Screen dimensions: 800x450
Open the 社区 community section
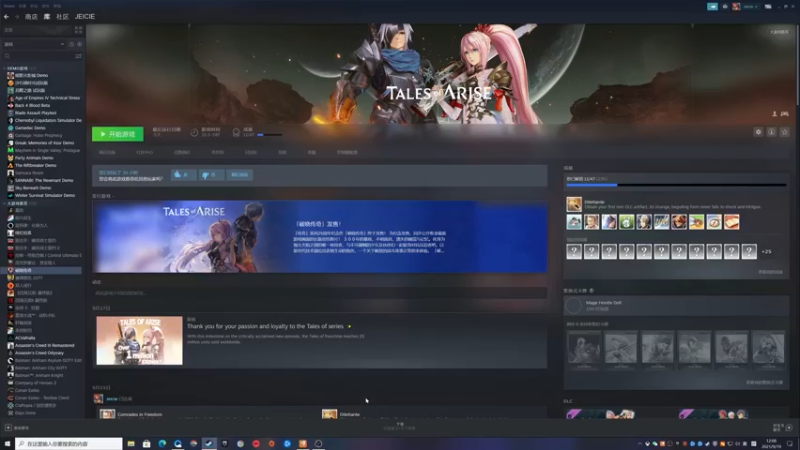coord(62,17)
